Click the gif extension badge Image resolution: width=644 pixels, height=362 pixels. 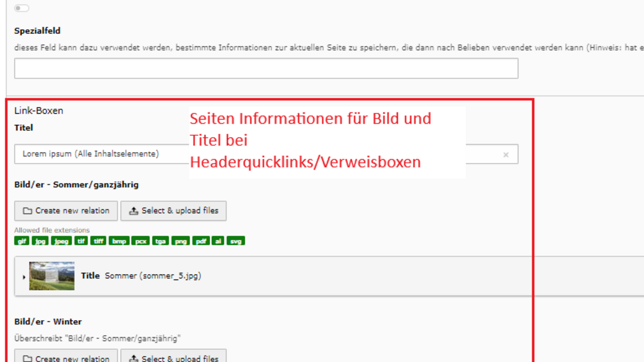22,241
